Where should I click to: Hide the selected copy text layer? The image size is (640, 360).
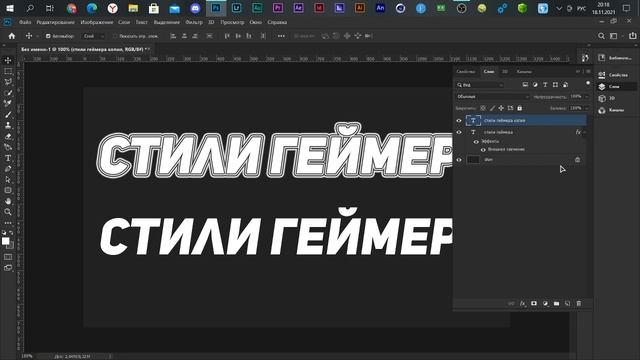459,120
